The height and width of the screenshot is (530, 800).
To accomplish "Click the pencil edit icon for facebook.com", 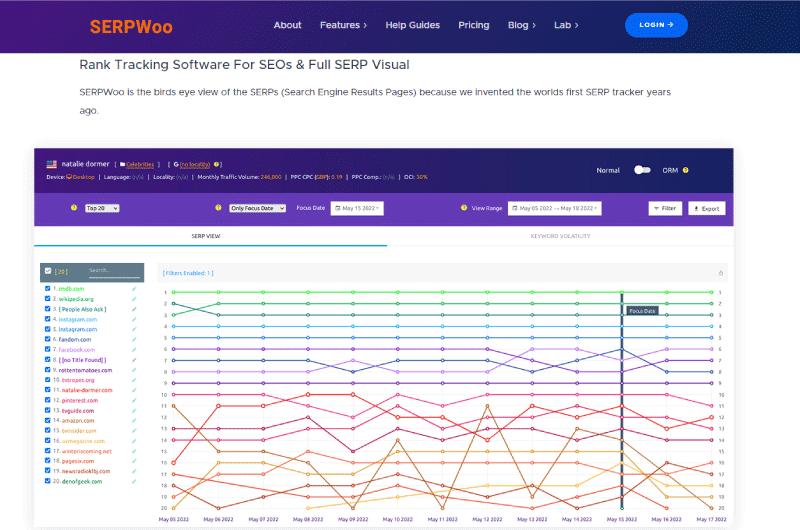I will tap(134, 349).
